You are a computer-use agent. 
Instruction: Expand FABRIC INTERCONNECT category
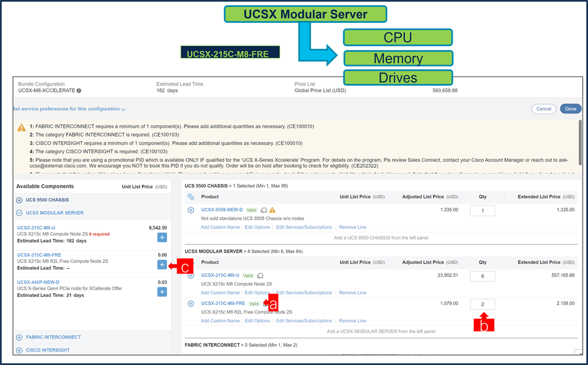(x=19, y=337)
